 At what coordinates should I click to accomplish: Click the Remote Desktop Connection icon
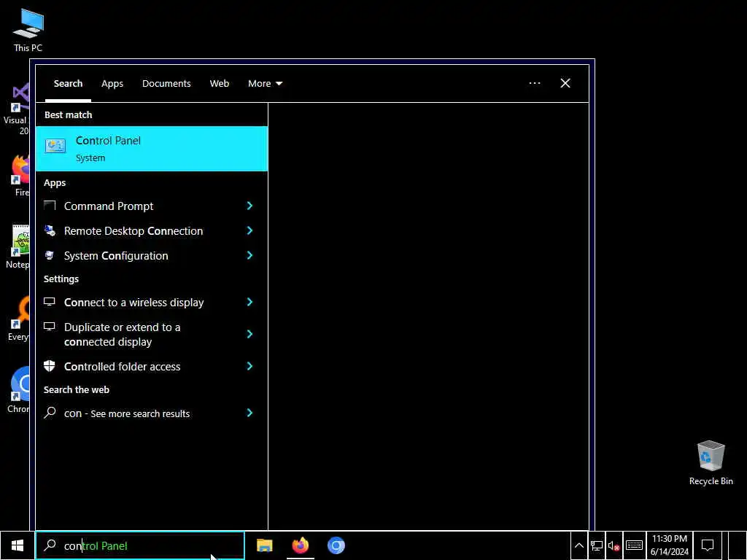(50, 230)
